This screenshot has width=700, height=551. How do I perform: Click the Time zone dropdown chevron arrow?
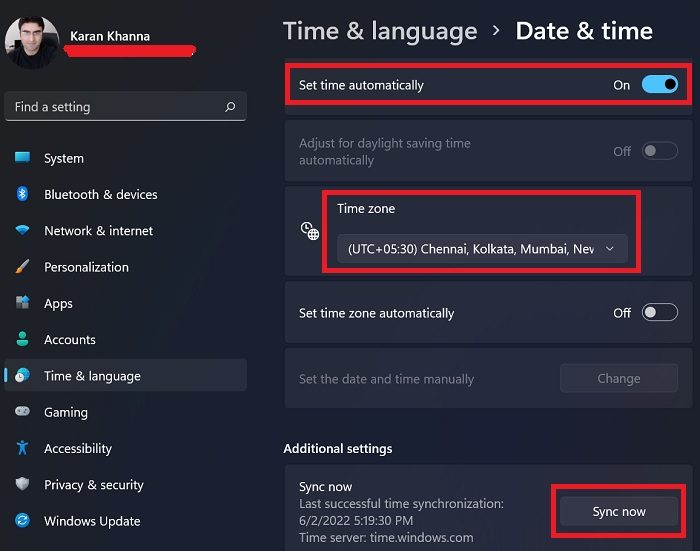coord(610,249)
